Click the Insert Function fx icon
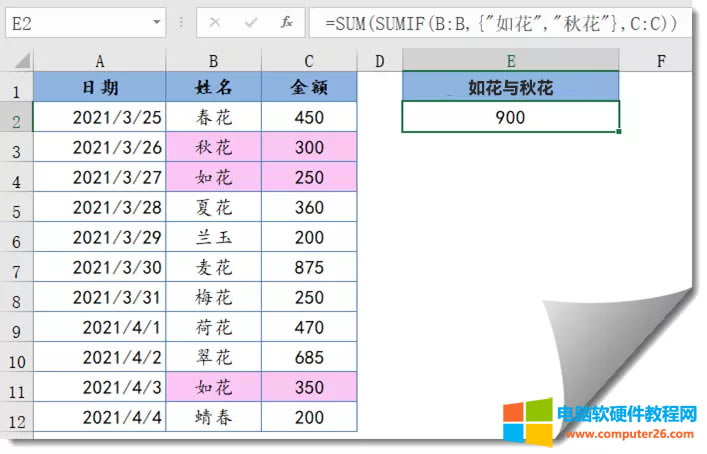 [x=287, y=21]
